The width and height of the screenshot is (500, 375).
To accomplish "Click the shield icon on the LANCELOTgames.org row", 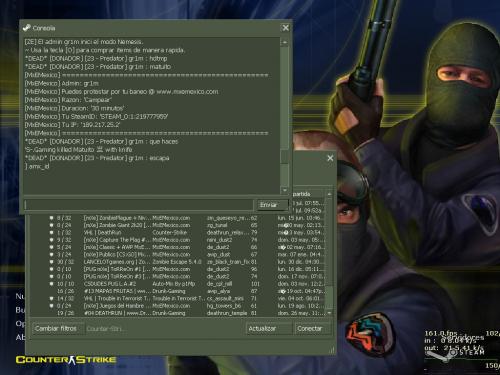I will [x=51, y=262].
